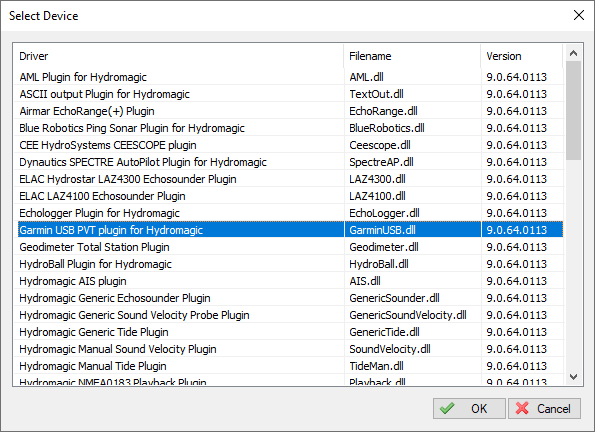Sort by the Filename column header
Screen dimensions: 595x432
[412, 56]
